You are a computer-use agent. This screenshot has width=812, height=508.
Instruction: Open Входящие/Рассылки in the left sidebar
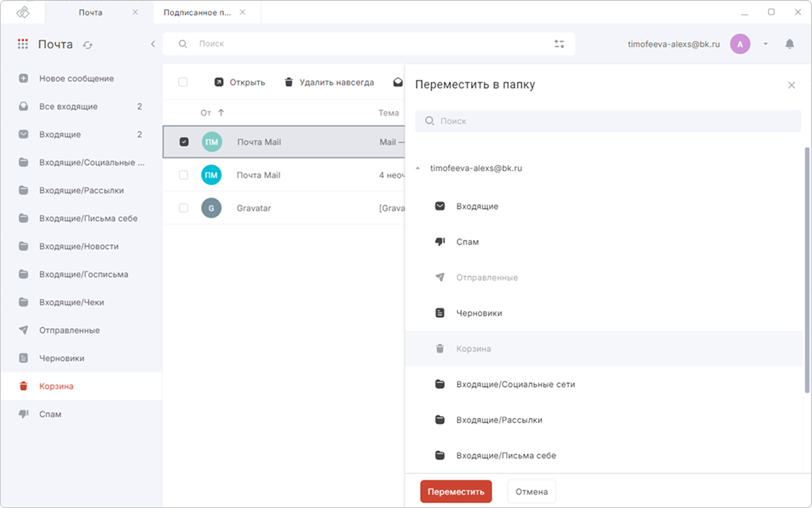(81, 190)
